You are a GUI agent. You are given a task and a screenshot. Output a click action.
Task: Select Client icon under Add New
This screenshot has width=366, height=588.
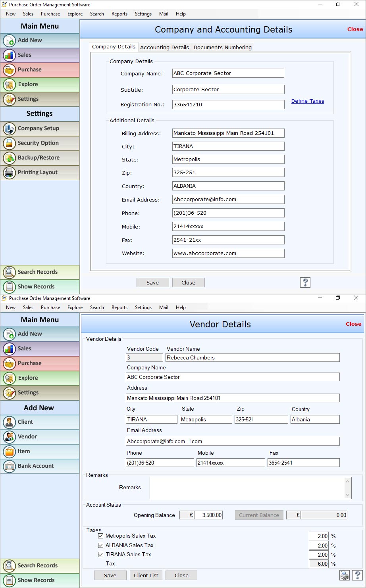pos(9,422)
